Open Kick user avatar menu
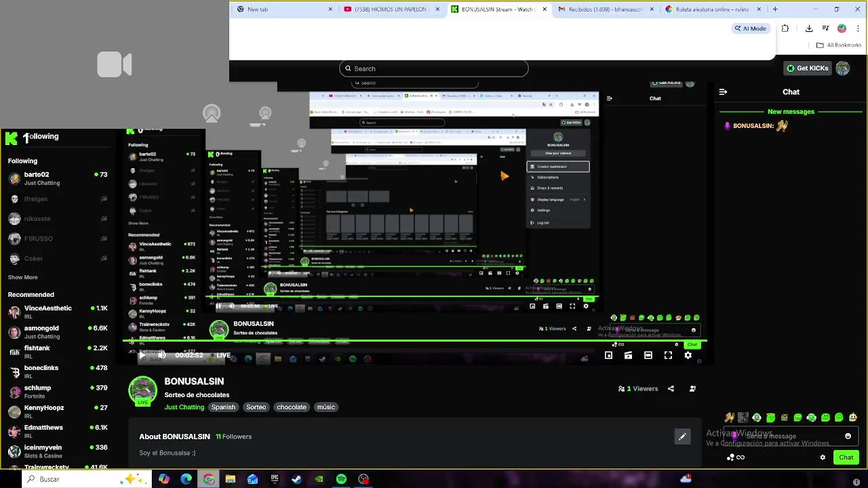 point(843,68)
